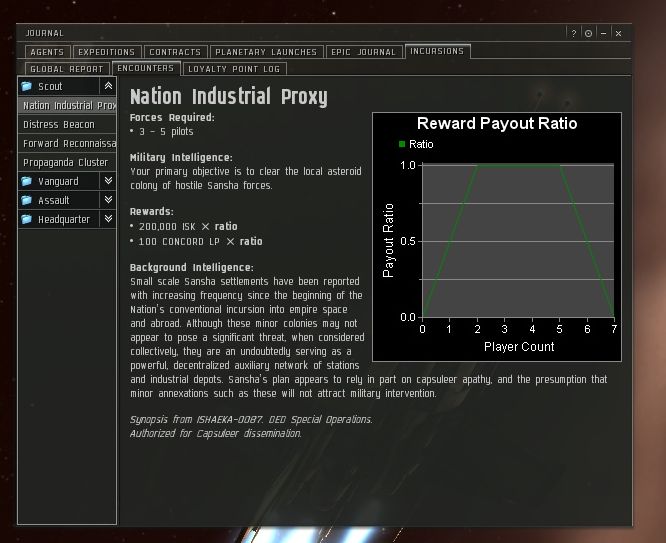
Task: Switch to the Expeditions tab
Action: click(x=107, y=52)
